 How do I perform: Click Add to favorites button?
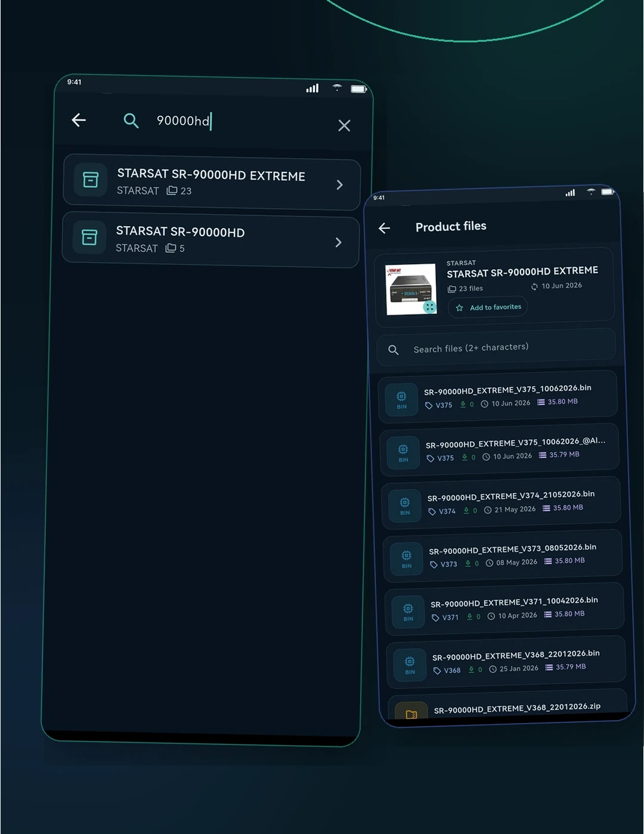(x=488, y=307)
